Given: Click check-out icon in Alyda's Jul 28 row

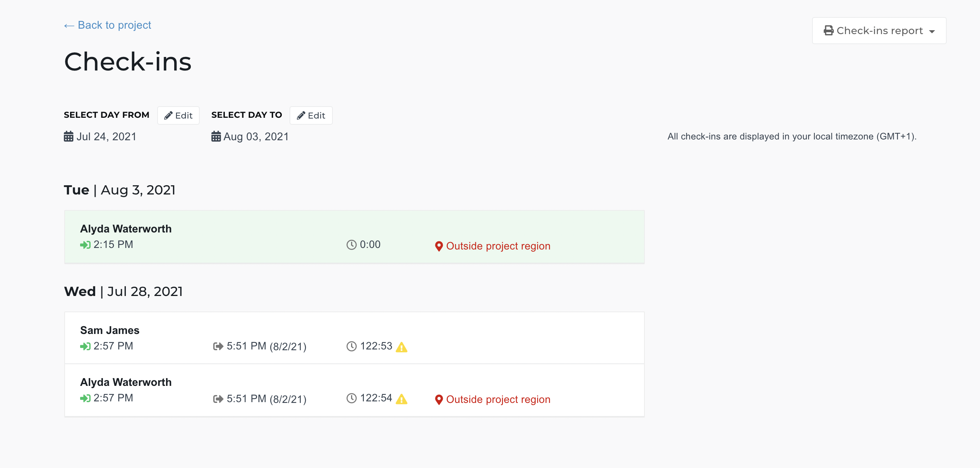Looking at the screenshot, I should pyautogui.click(x=218, y=399).
